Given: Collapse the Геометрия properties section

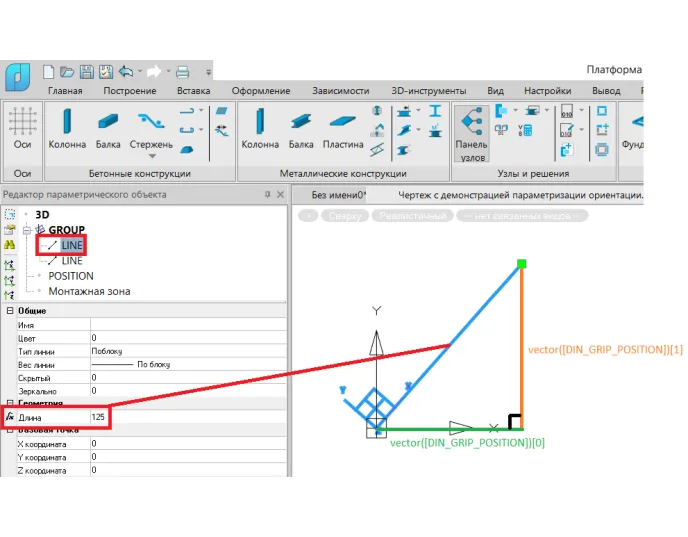Looking at the screenshot, I should (x=10, y=402).
